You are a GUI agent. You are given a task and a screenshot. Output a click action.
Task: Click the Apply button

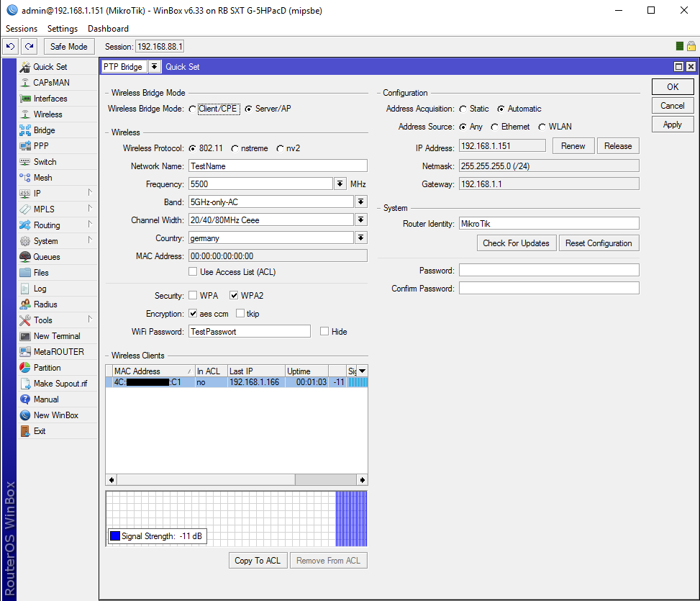pos(673,125)
